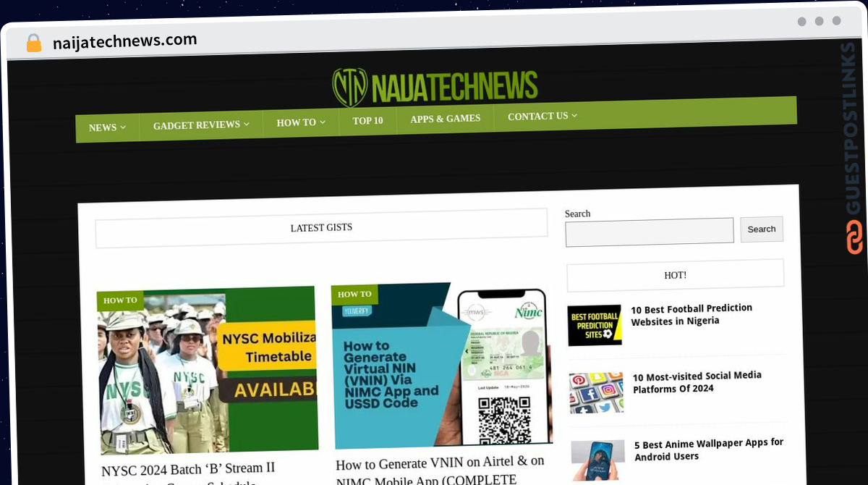
Task: Click How To tag on NYSC post
Action: [x=120, y=300]
